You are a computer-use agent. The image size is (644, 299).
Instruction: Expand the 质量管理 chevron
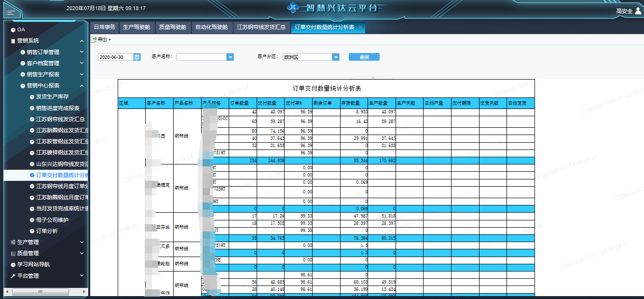(x=82, y=253)
